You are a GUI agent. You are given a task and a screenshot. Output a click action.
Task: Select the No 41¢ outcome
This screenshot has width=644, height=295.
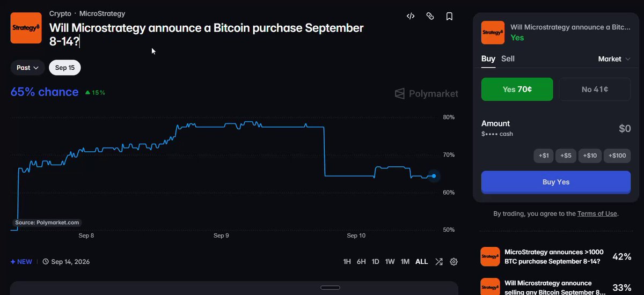595,90
